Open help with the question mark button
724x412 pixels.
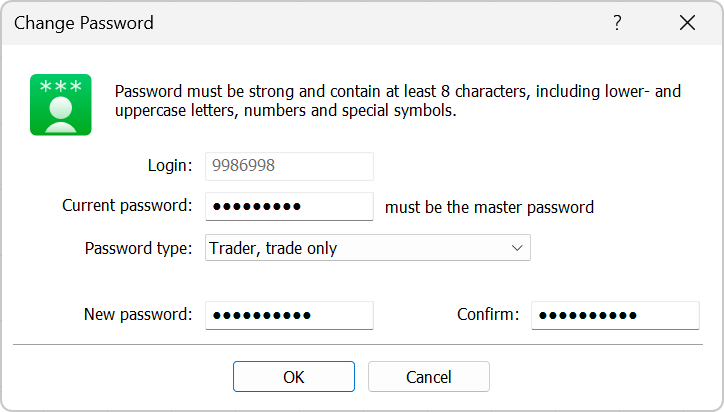point(617,22)
